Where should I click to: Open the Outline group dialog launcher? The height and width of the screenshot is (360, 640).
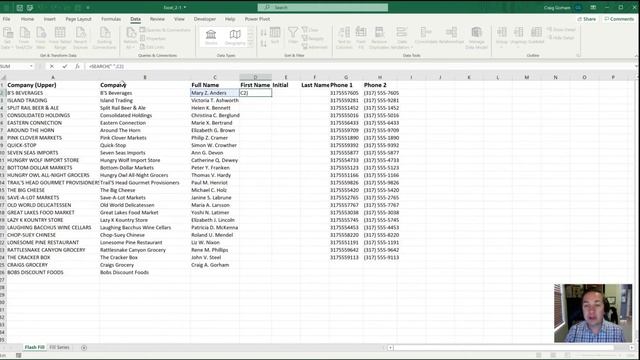coord(578,55)
